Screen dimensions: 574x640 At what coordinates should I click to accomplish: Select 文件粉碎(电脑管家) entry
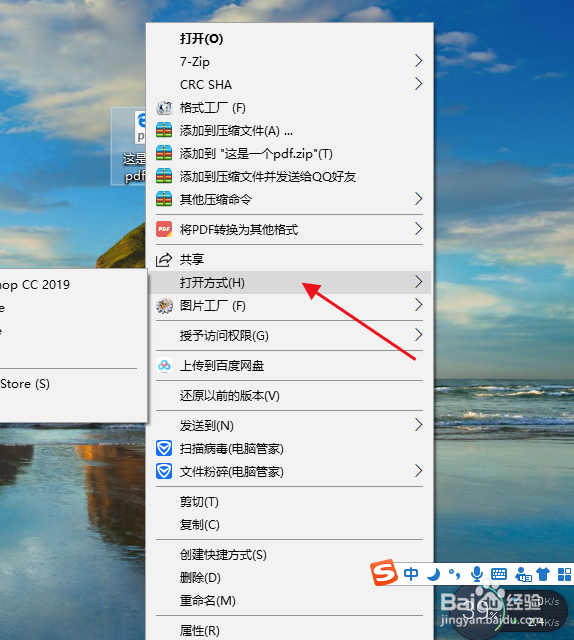(289, 471)
